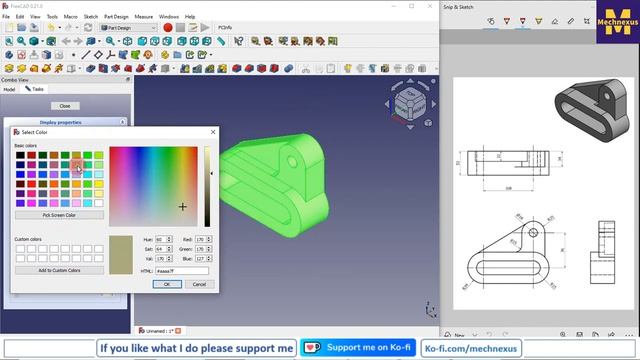Click the blue Boolean operation icon
Image resolution: width=640 pixels, height=360 pixels.
289,69
